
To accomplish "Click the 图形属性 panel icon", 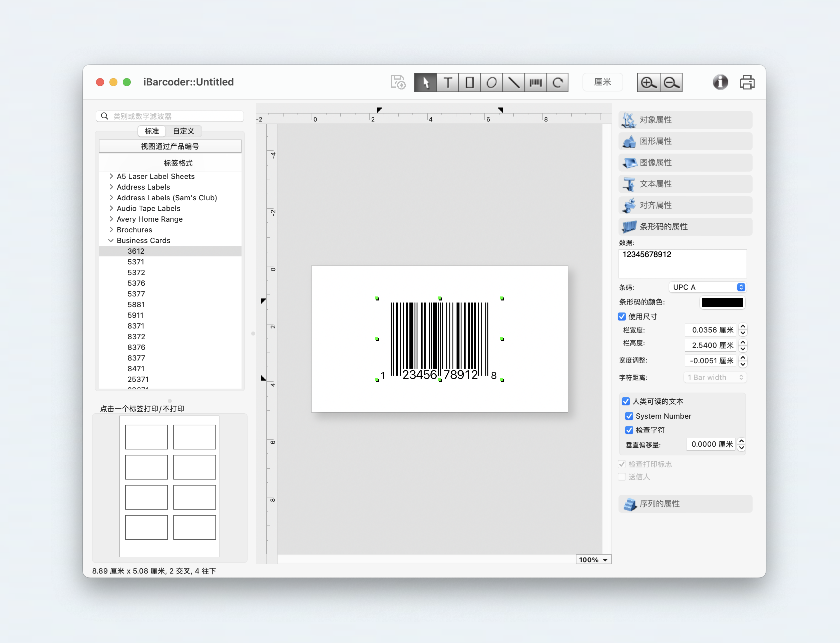I will (x=629, y=141).
